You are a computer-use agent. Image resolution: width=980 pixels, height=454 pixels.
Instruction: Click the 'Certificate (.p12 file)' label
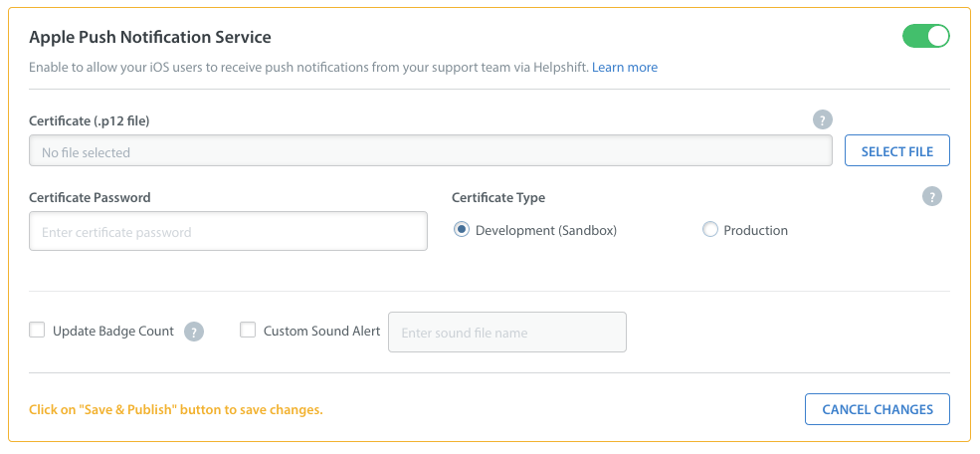click(90, 121)
